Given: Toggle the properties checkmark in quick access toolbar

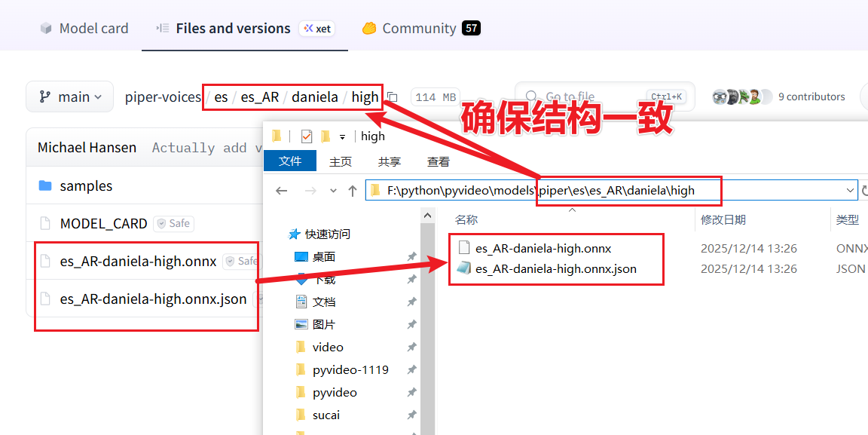Looking at the screenshot, I should pos(307,136).
